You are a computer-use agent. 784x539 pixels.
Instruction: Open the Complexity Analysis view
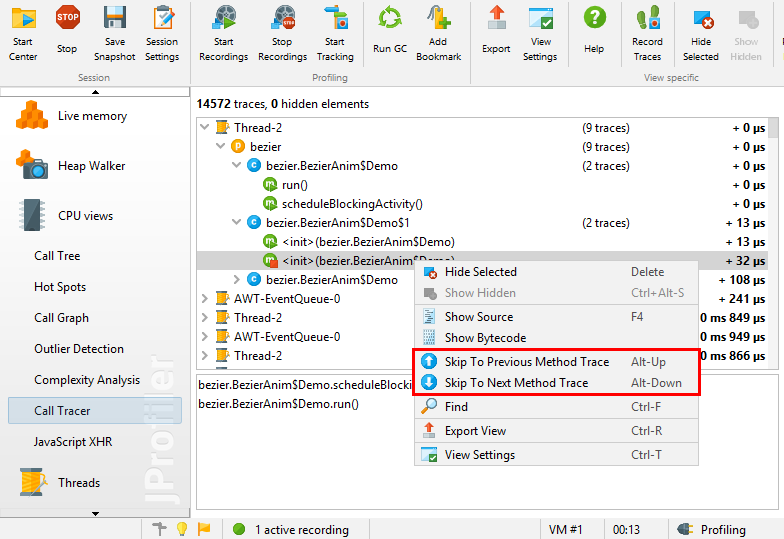(x=87, y=380)
